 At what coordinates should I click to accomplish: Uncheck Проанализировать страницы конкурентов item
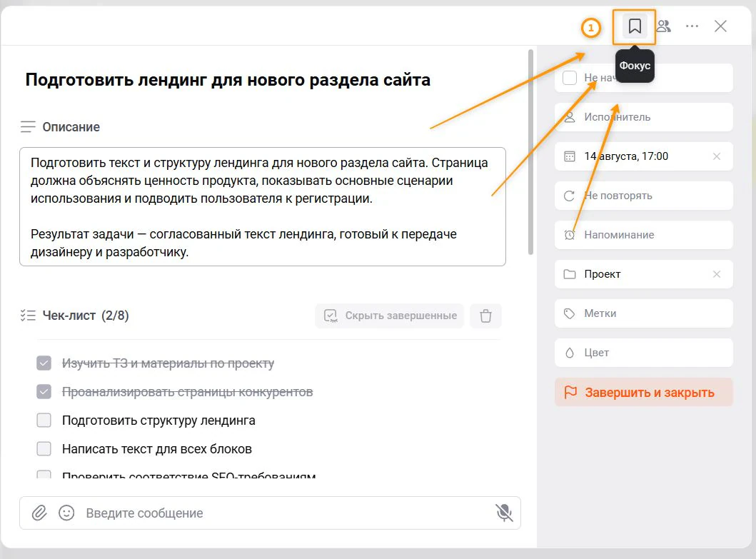tap(44, 392)
